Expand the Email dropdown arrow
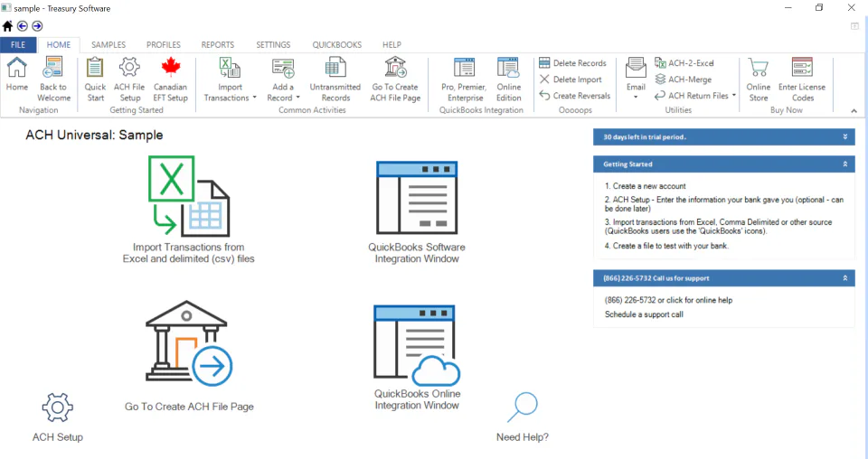868x459 pixels. click(636, 98)
